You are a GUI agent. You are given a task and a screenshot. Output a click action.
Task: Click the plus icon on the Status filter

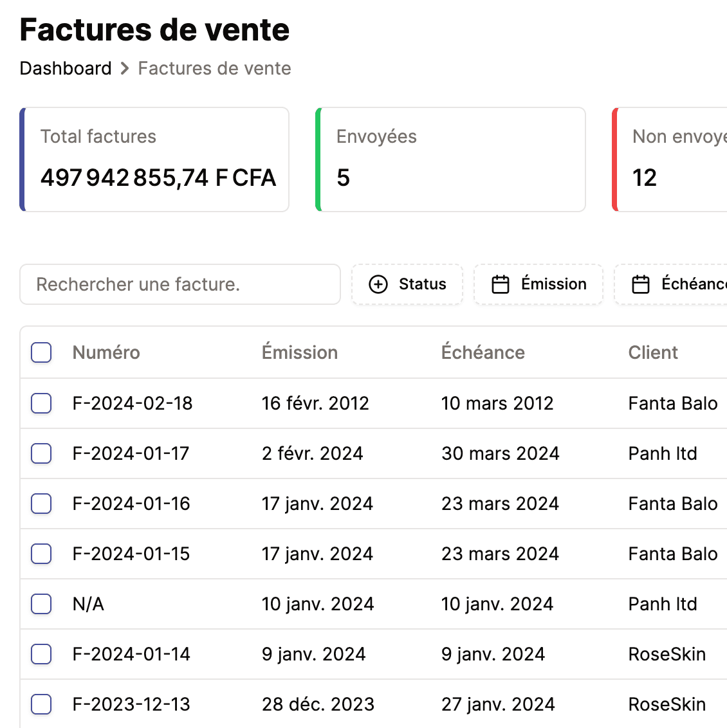378,284
